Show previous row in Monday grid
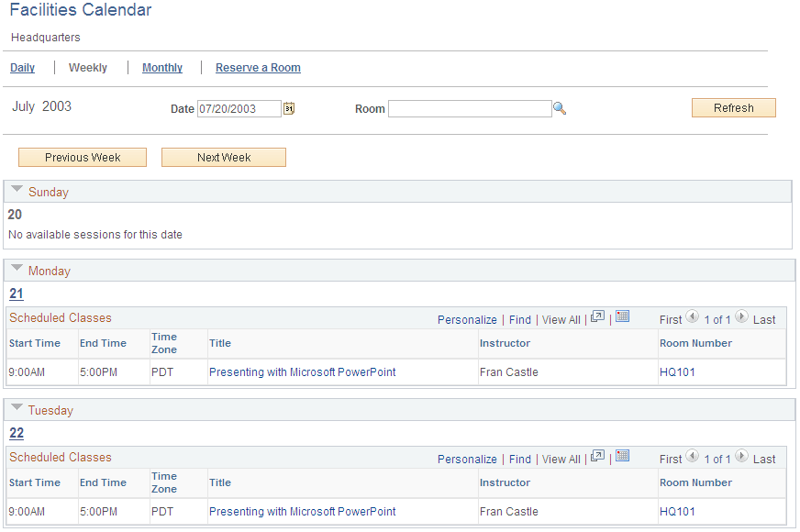The image size is (800, 532). tap(693, 316)
